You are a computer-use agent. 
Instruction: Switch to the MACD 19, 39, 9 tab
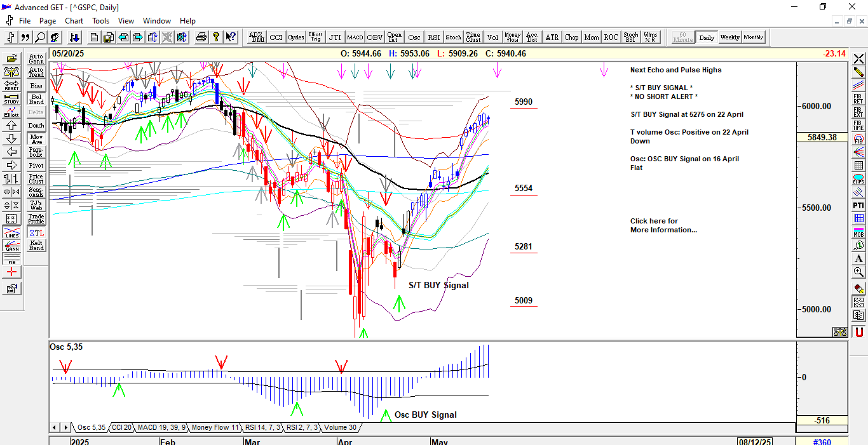[161, 428]
